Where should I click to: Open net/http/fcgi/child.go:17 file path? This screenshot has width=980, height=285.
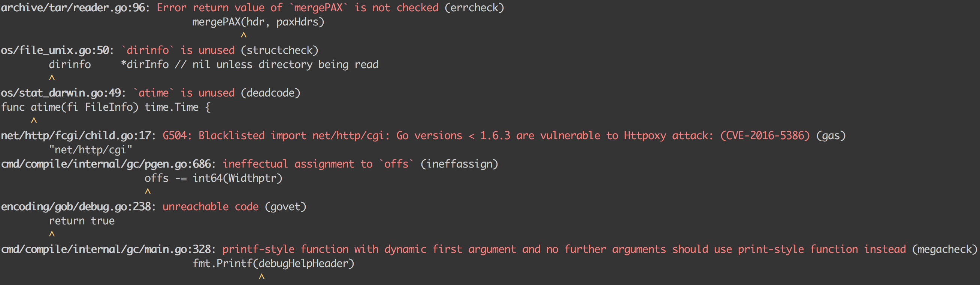[76, 136]
